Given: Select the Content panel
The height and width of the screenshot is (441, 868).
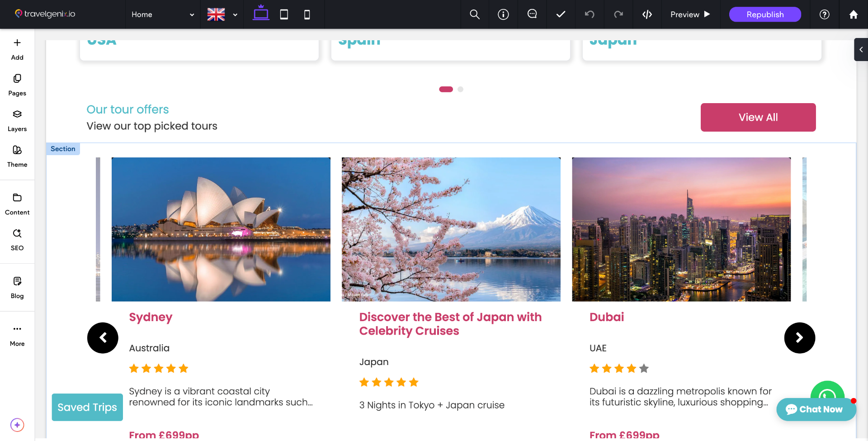Looking at the screenshot, I should [x=17, y=203].
